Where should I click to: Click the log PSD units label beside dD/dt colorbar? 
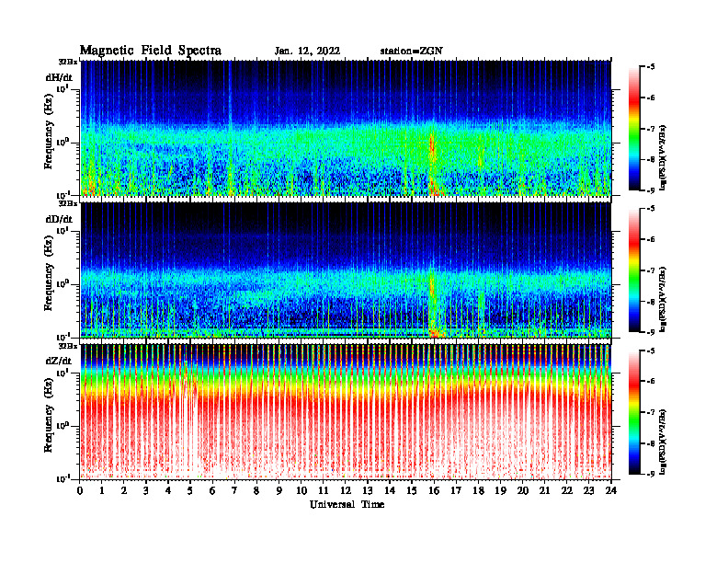663,299
